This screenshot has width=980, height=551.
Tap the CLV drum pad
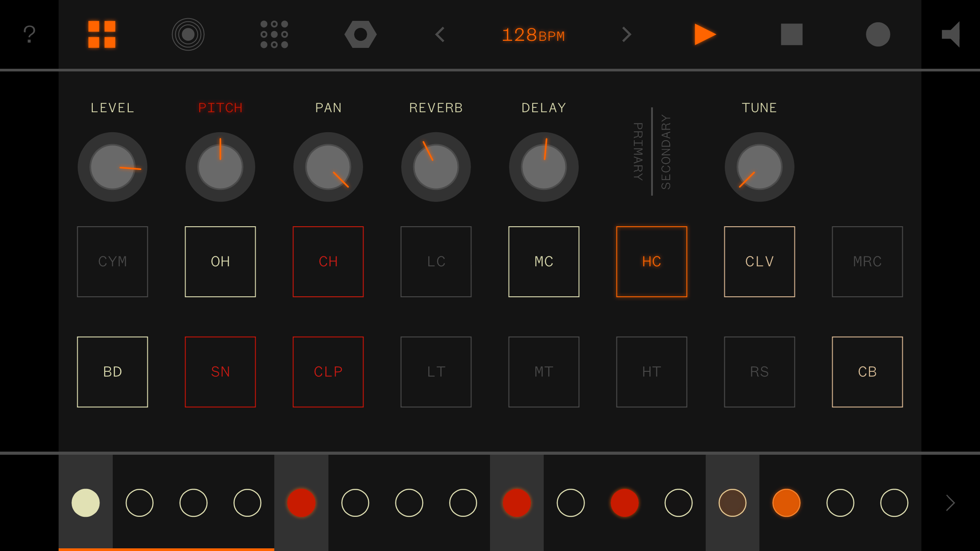(x=759, y=262)
